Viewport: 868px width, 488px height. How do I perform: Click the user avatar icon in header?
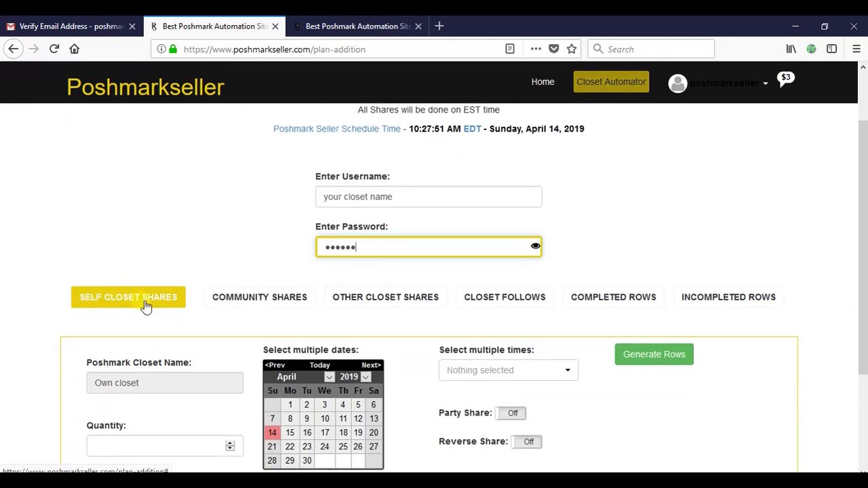pyautogui.click(x=677, y=83)
